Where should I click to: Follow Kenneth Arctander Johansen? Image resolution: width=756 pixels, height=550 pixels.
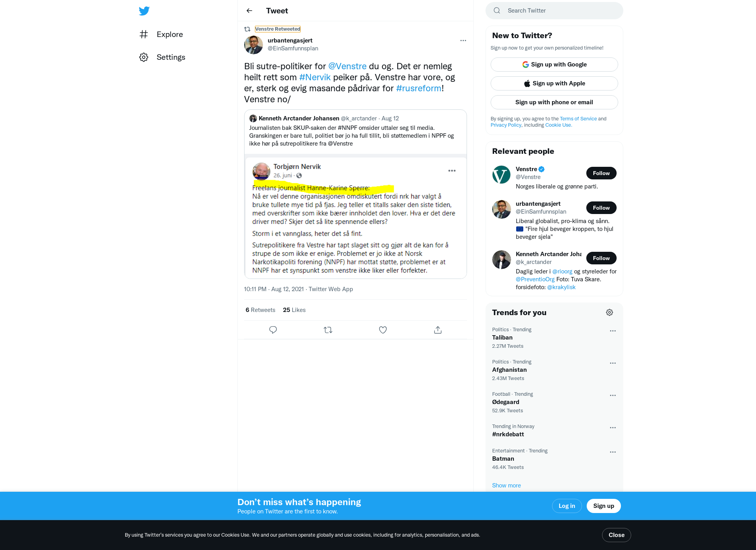(x=601, y=258)
